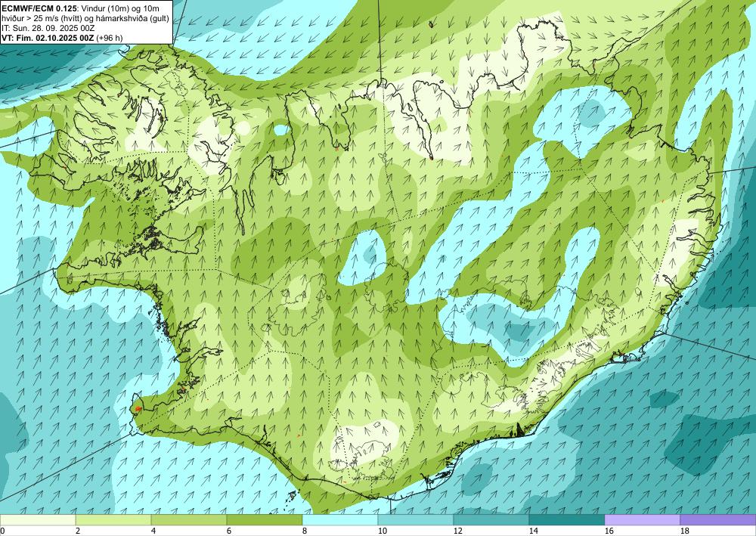Screen dimensions: 756x536
Task: Click the legend scale label "8"
Action: click(x=305, y=531)
